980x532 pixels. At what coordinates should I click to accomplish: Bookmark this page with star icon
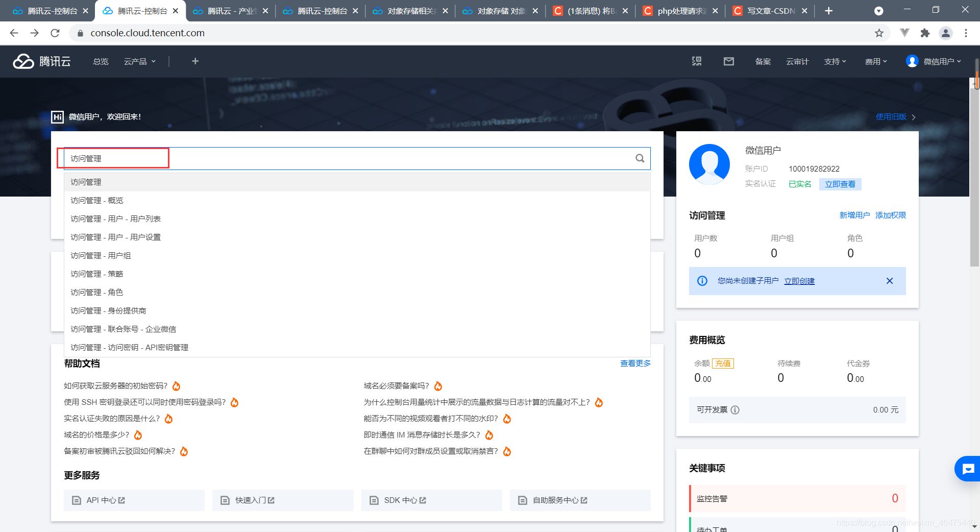879,33
